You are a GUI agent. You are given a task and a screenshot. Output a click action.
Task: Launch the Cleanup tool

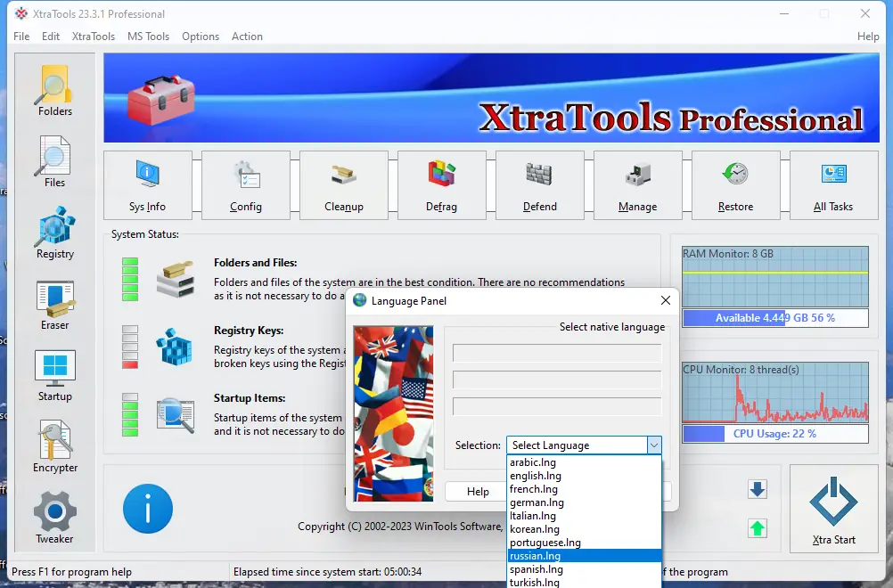click(x=344, y=184)
